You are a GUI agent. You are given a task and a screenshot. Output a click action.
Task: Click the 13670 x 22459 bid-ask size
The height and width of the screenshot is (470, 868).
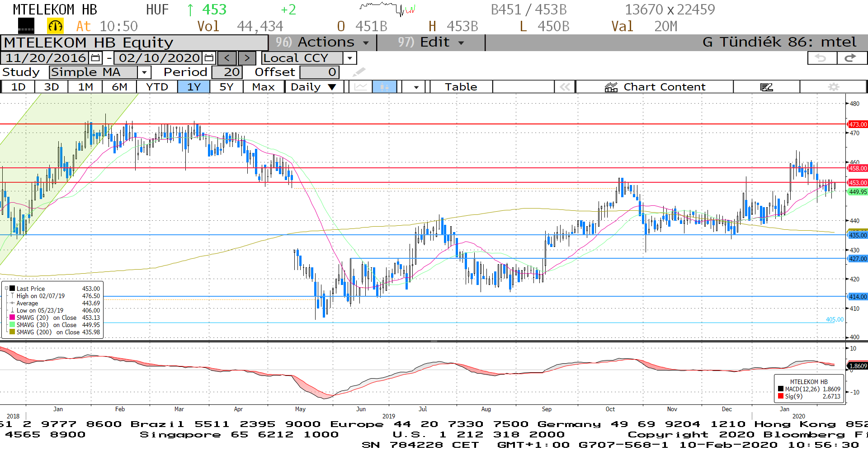tap(670, 9)
